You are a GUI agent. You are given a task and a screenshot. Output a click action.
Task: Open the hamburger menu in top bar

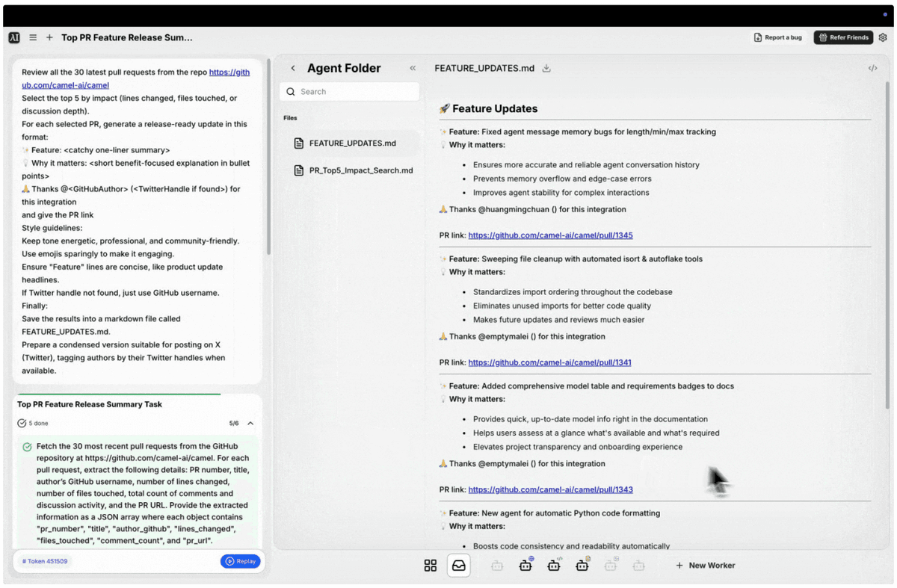[33, 37]
